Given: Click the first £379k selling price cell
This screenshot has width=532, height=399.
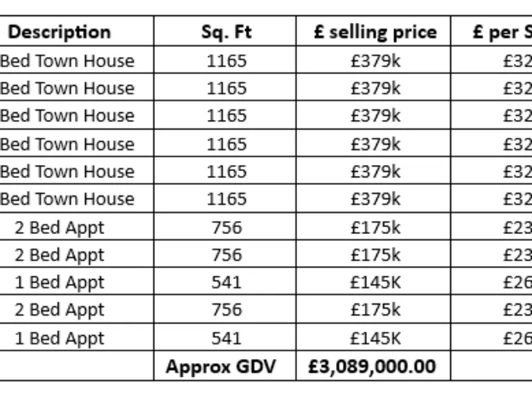Looking at the screenshot, I should 375,61.
